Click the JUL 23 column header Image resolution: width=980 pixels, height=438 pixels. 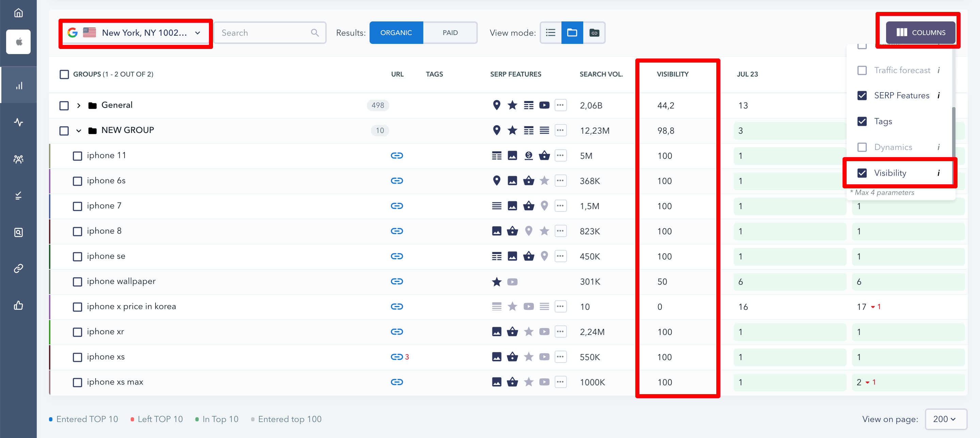coord(747,74)
